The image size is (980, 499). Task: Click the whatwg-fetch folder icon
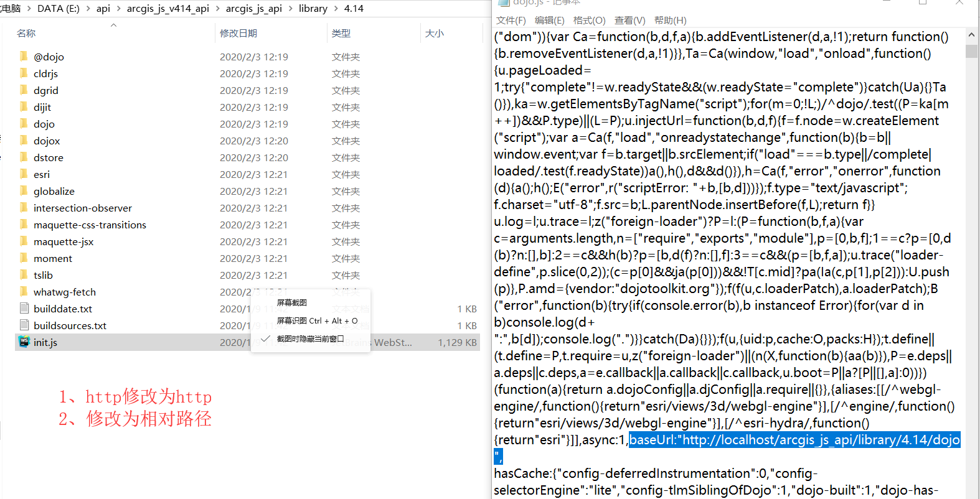point(24,292)
